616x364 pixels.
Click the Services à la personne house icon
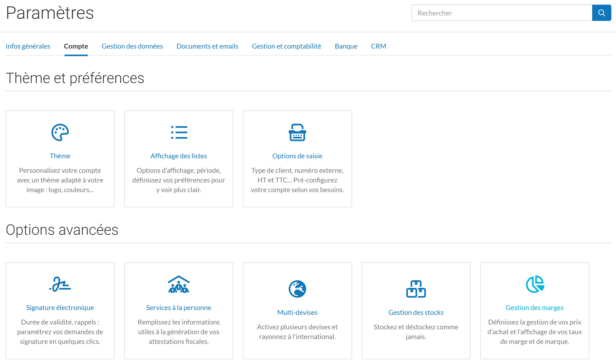pyautogui.click(x=178, y=284)
